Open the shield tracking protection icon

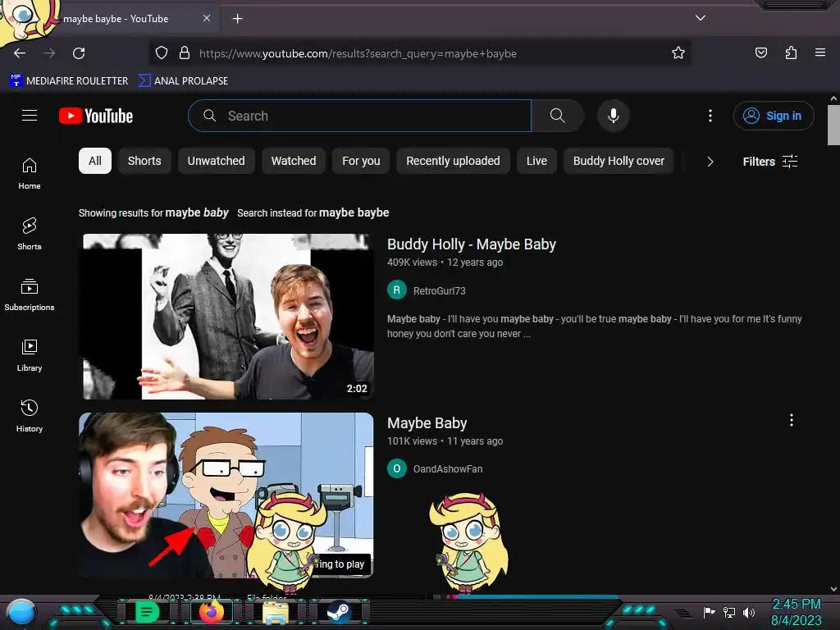click(x=162, y=53)
